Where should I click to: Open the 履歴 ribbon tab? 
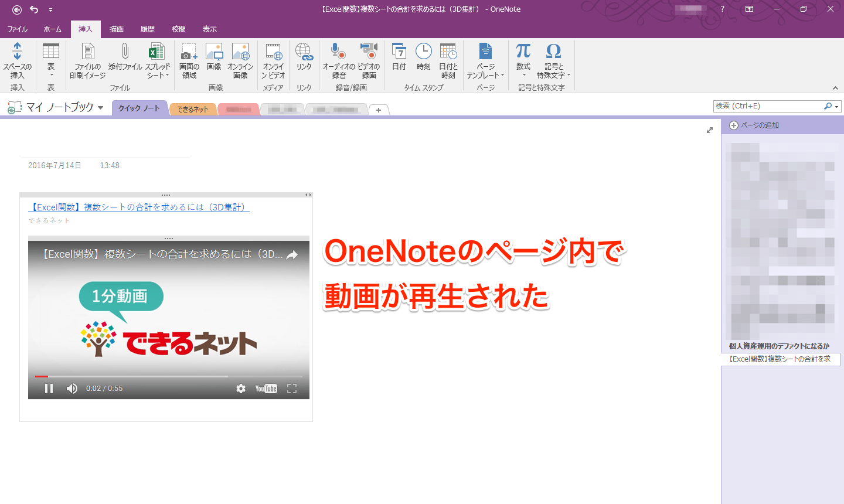coord(148,29)
